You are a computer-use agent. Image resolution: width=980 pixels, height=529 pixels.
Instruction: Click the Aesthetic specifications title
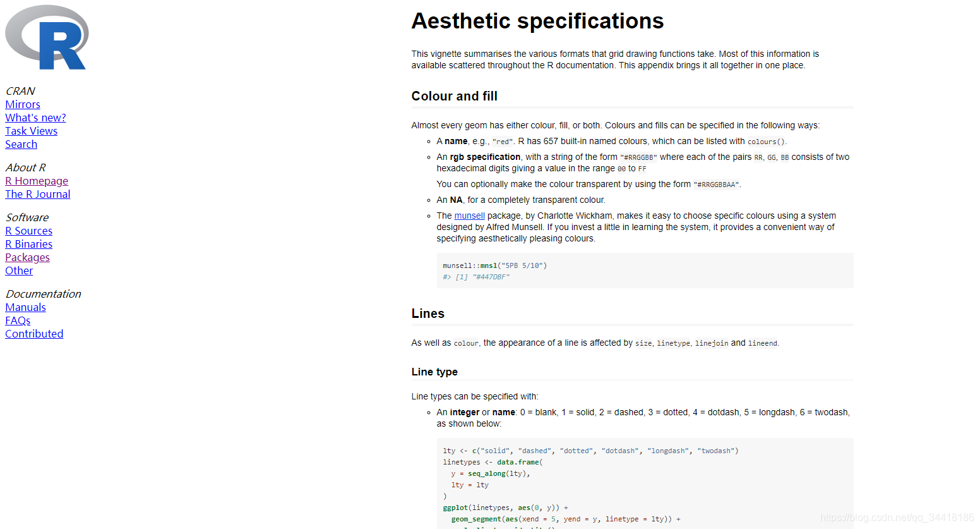(537, 21)
